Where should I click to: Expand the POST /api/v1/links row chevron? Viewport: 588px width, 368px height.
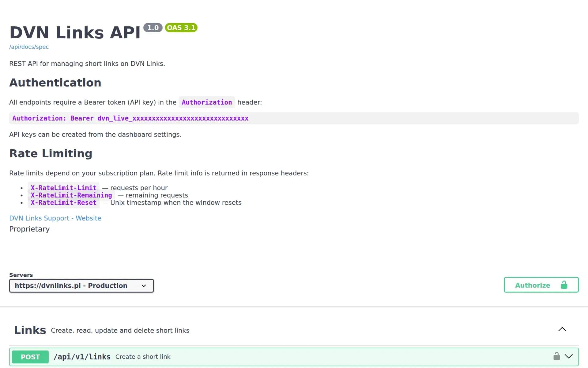(x=569, y=356)
